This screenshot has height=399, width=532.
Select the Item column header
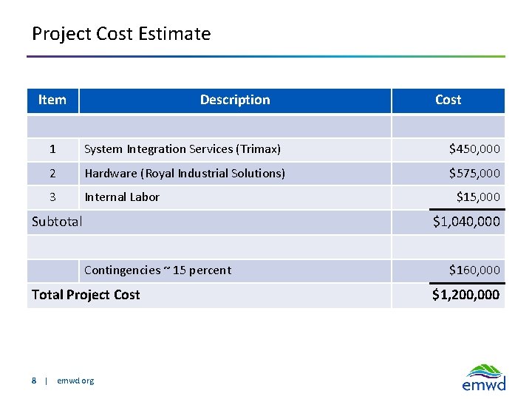click(52, 100)
